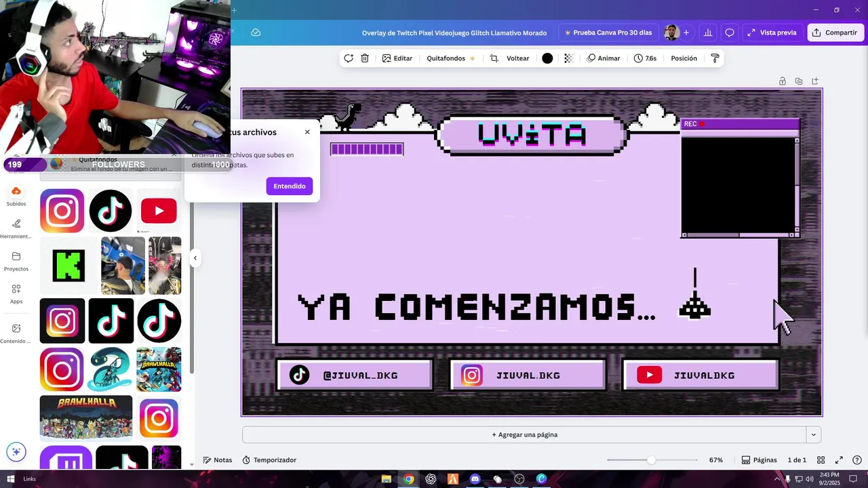Select the top-row Instagram logo upload
The width and height of the screenshot is (868, 488).
(62, 211)
